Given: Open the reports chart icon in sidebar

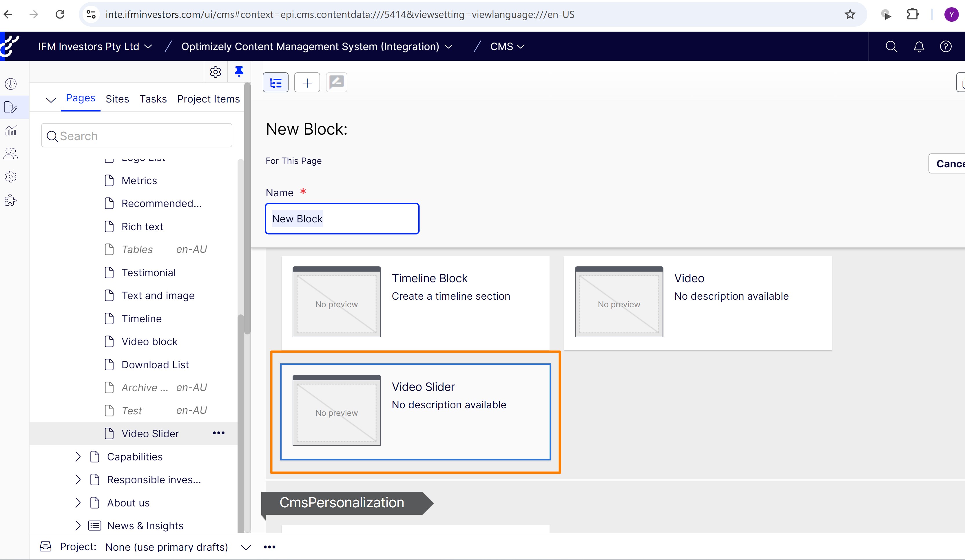Looking at the screenshot, I should click(x=11, y=131).
